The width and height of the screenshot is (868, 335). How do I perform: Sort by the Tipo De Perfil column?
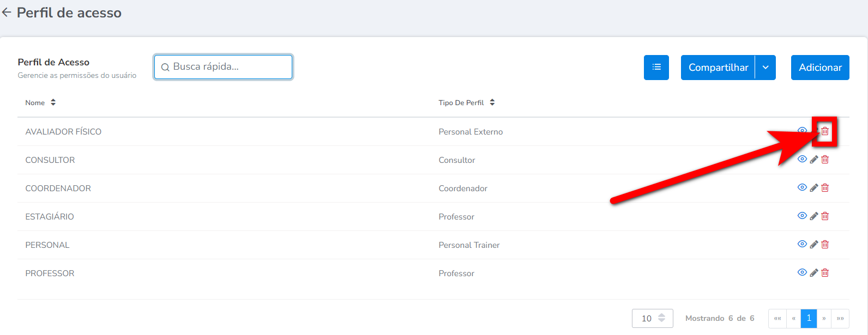[x=466, y=102]
